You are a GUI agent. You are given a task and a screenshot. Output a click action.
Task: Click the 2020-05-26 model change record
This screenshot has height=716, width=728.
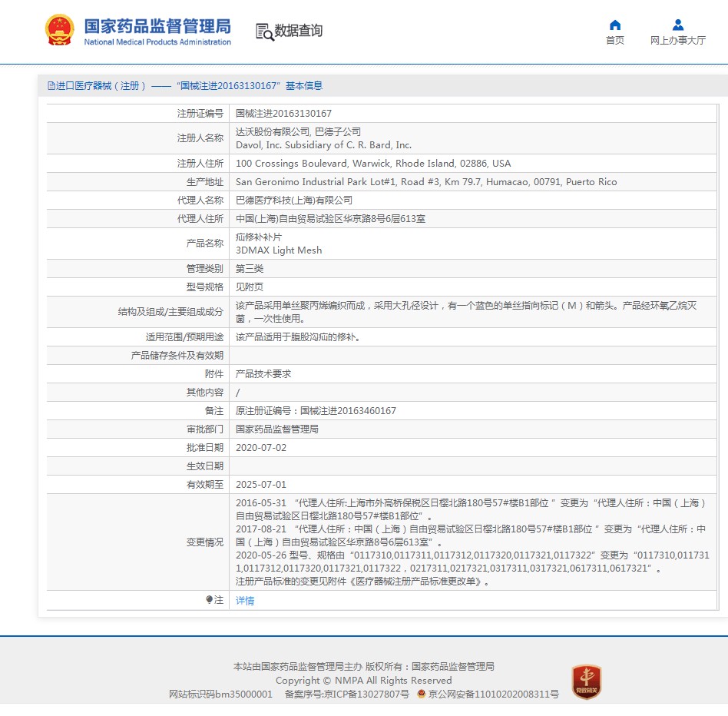[472, 562]
